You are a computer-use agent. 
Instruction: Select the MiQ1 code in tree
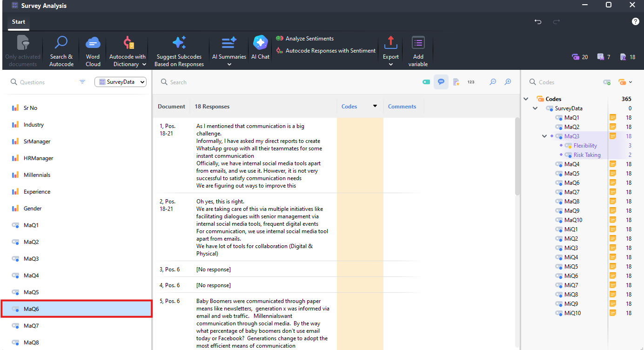pos(571,229)
